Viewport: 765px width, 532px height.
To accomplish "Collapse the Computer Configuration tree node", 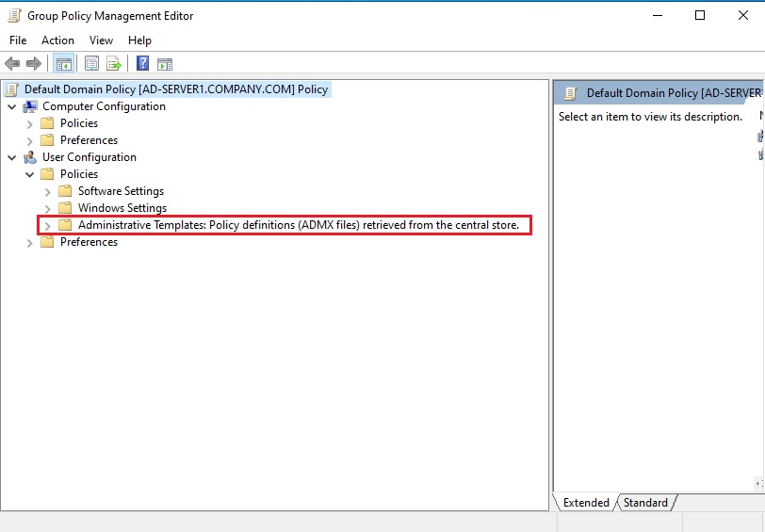I will coord(11,106).
